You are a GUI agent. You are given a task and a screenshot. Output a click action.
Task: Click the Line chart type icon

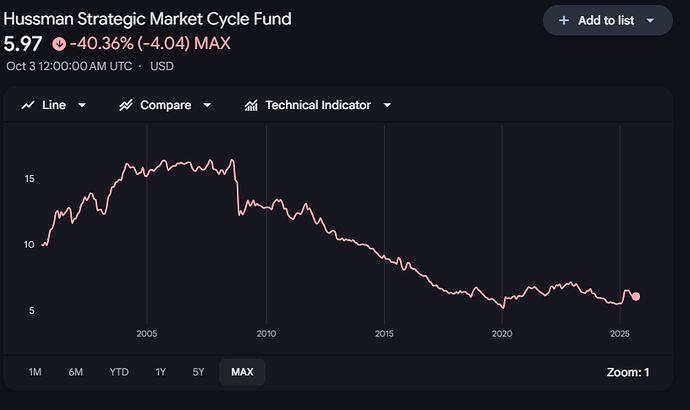click(x=28, y=105)
